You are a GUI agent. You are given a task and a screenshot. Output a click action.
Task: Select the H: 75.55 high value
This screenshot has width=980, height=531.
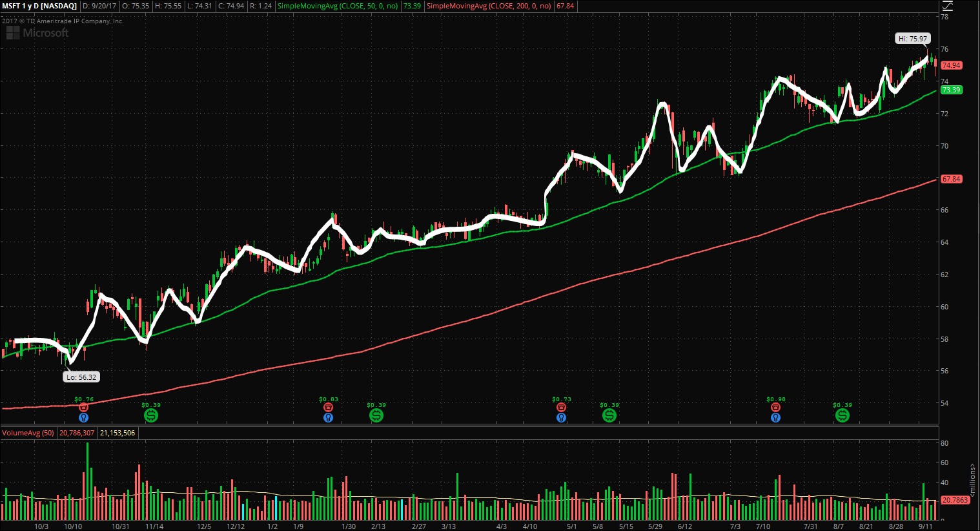(168, 6)
